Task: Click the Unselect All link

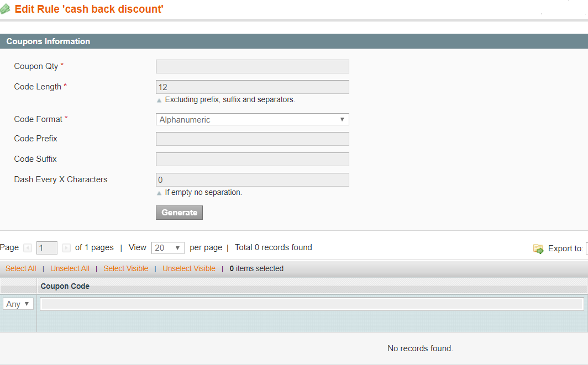Action: [70, 268]
